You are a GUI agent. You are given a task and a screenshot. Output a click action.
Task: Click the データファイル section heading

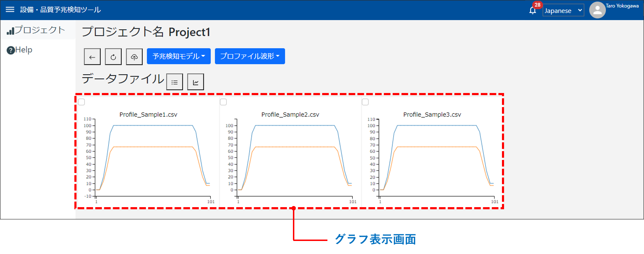[x=123, y=79]
